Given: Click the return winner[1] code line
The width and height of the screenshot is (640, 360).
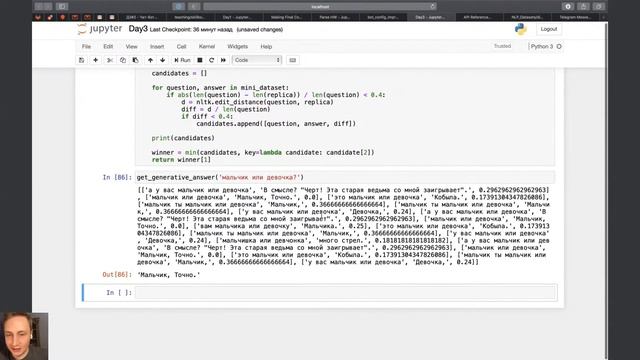Looking at the screenshot, I should [181, 160].
